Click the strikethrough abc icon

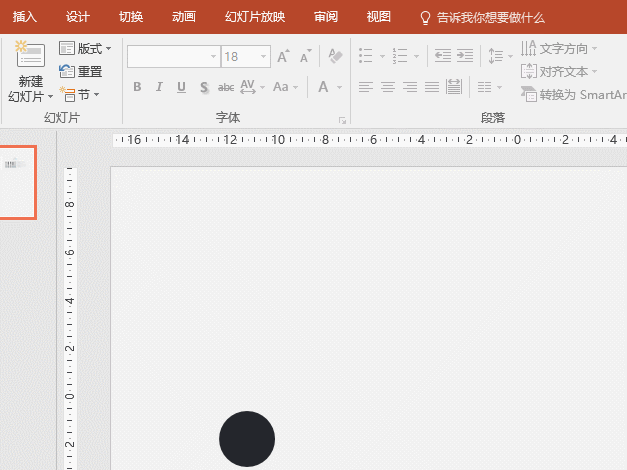226,87
